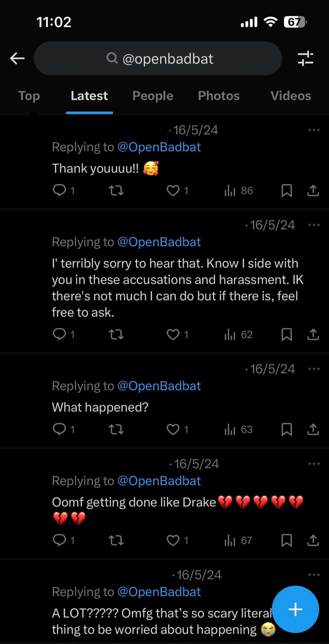Reply to the "terribly sorry" tweet

60,334
